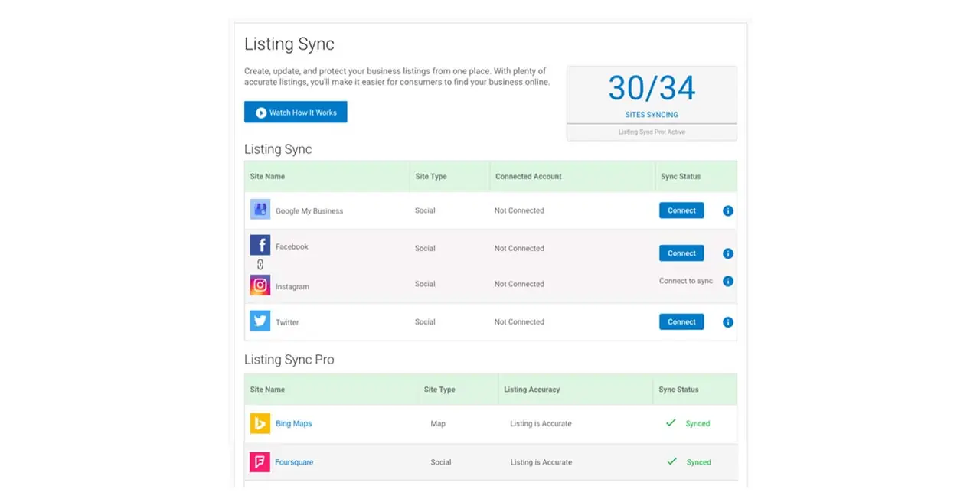980x499 pixels.
Task: Click the Facebook logo icon
Action: point(260,245)
